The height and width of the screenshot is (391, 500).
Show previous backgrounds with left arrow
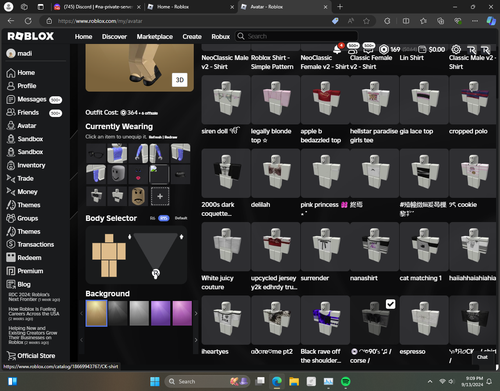click(81, 313)
